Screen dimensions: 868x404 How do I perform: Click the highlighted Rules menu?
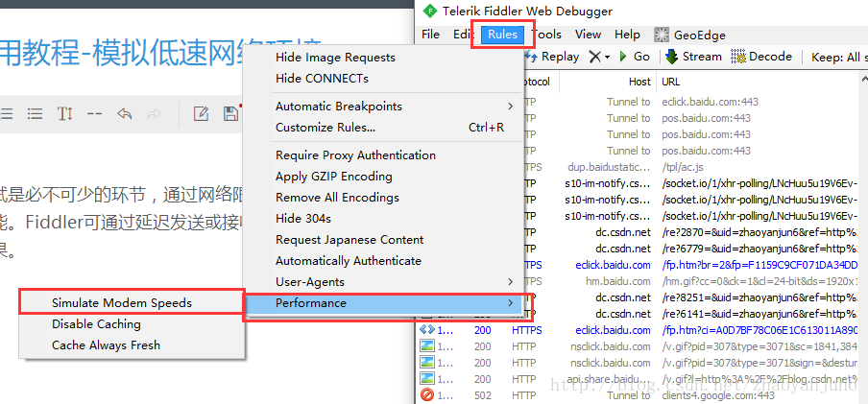[502, 35]
